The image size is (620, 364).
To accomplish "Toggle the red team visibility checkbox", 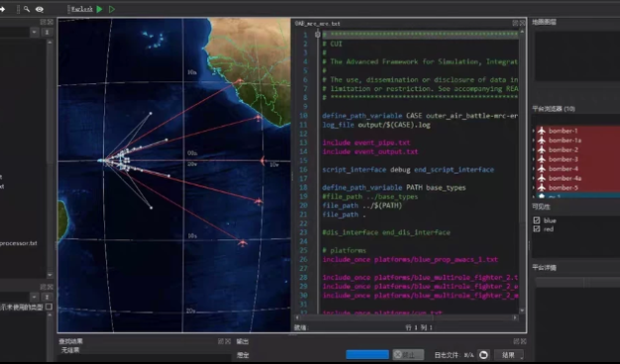I will tap(537, 229).
